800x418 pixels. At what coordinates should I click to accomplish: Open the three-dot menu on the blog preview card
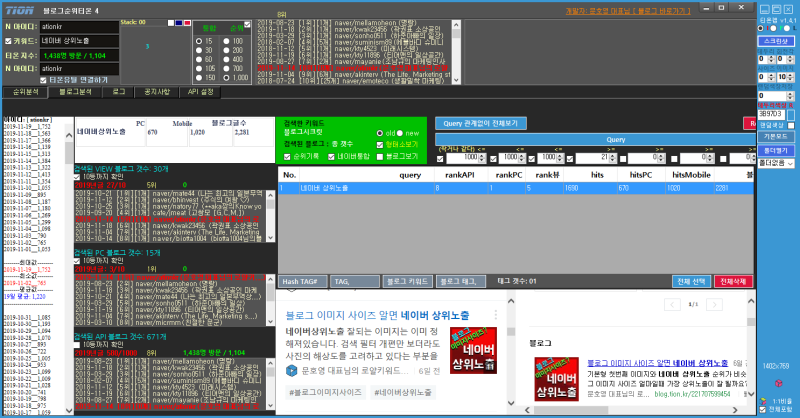[x=495, y=315]
